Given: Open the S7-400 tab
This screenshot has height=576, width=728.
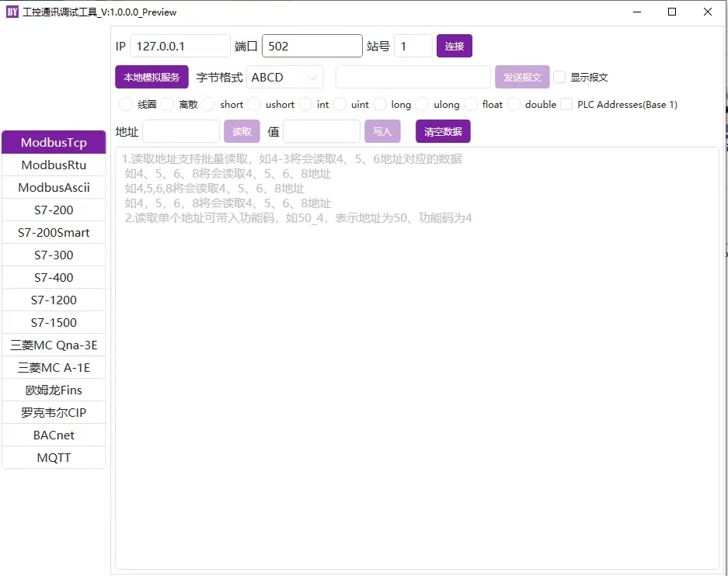Looking at the screenshot, I should tap(54, 277).
